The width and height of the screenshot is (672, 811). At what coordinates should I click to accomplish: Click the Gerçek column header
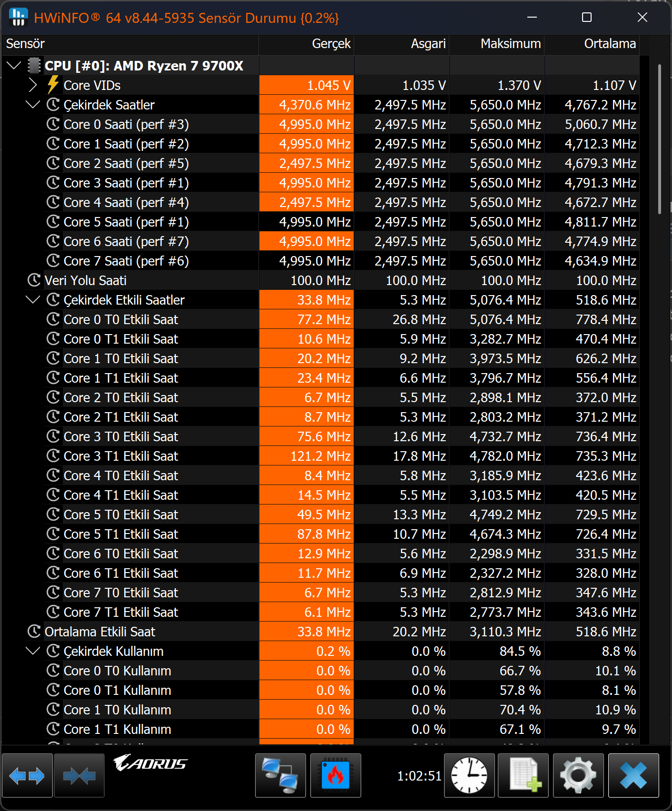306,44
